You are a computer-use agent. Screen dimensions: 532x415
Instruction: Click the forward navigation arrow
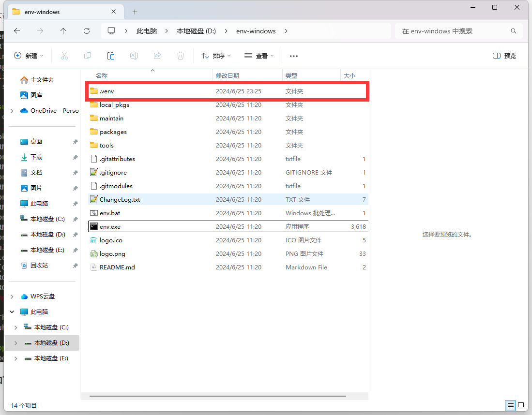(x=40, y=31)
